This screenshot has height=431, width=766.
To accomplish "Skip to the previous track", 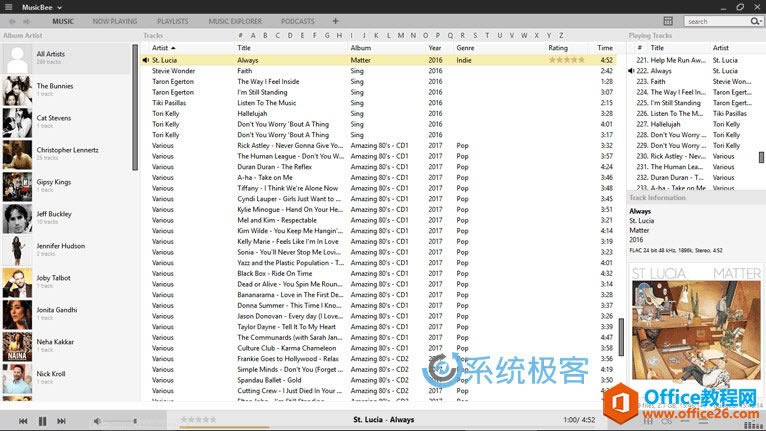I will click(x=23, y=421).
